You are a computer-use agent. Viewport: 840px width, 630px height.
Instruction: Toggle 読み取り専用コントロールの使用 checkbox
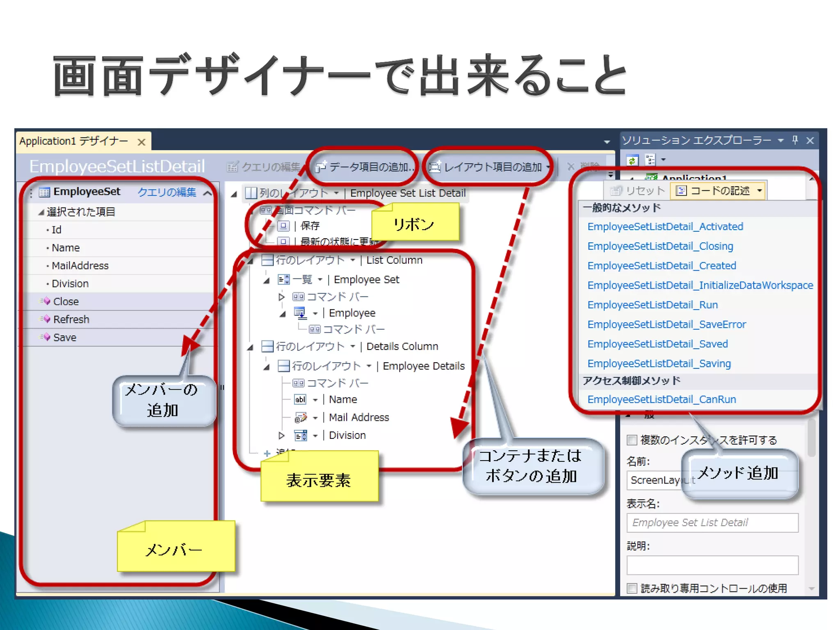(632, 588)
